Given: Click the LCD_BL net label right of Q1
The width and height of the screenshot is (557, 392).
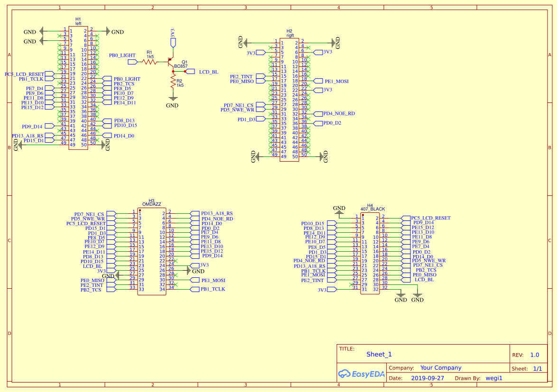Looking at the screenshot, I should 208,71.
